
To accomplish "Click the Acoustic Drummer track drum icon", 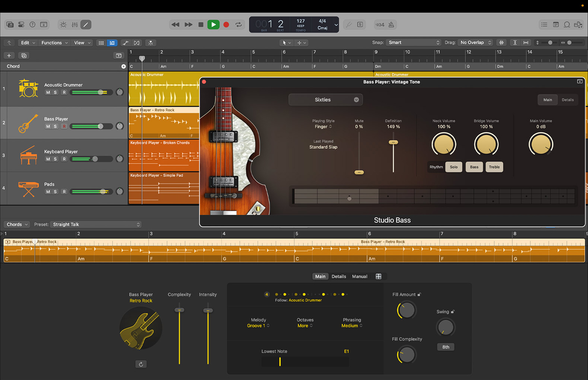I will point(28,88).
